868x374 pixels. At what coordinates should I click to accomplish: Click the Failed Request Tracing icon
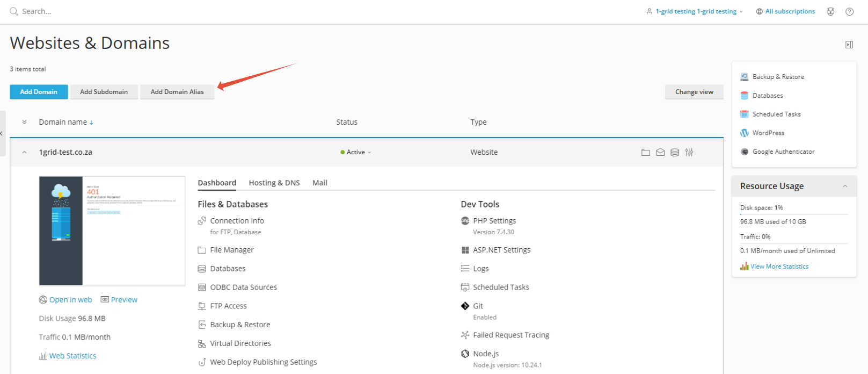pos(465,335)
